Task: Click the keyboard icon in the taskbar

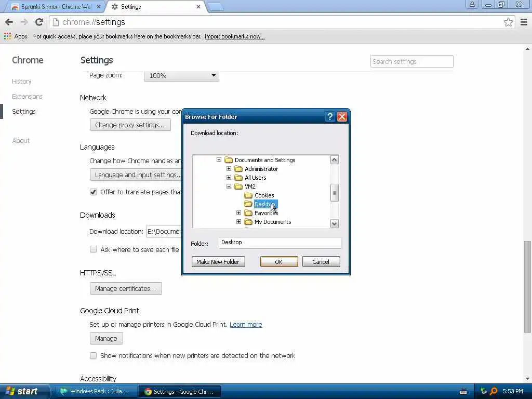Action: click(x=463, y=392)
